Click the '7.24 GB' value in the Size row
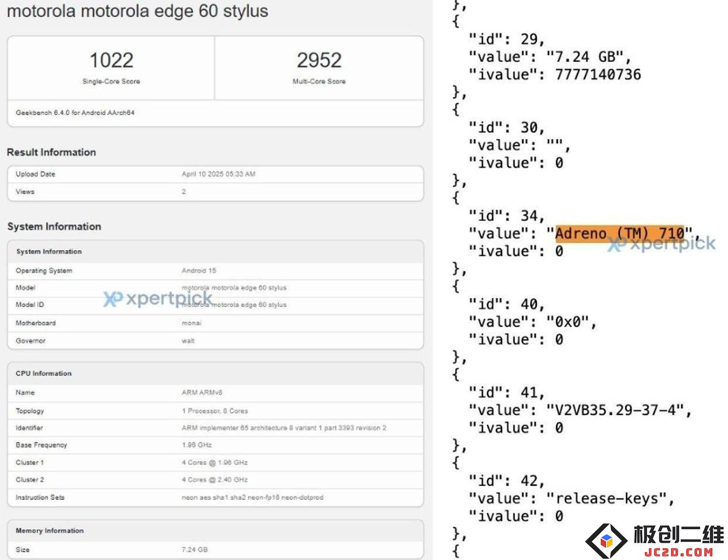The height and width of the screenshot is (560, 728). 195,549
